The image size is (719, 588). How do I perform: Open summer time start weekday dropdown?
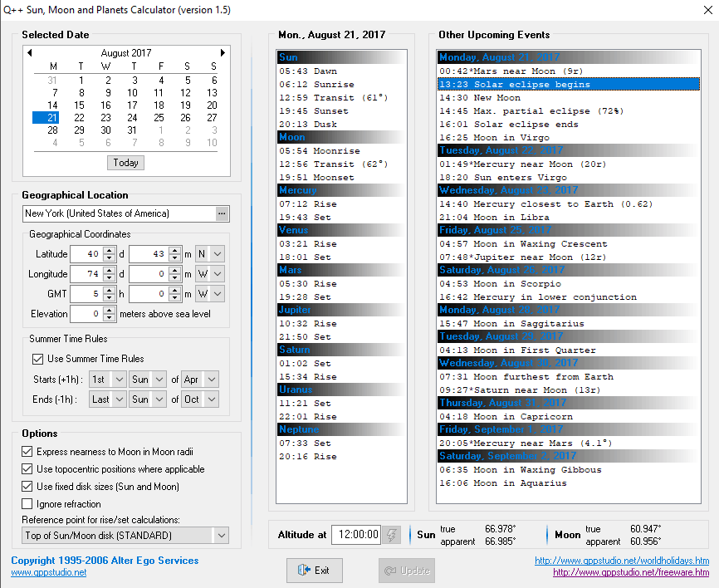(x=159, y=380)
